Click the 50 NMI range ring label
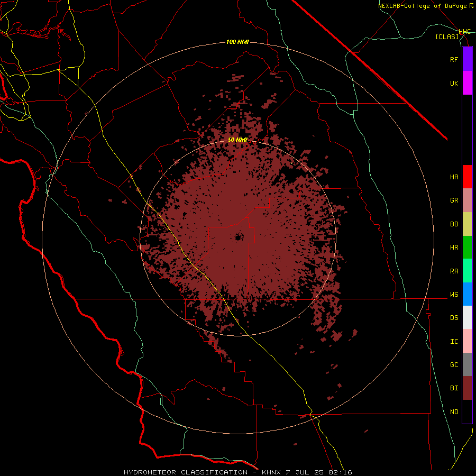 [237, 140]
